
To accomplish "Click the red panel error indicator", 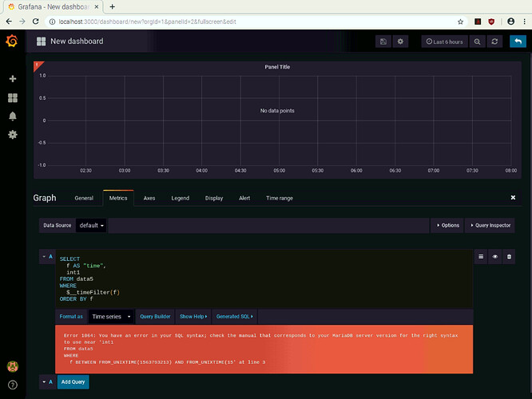I will (x=38, y=65).
